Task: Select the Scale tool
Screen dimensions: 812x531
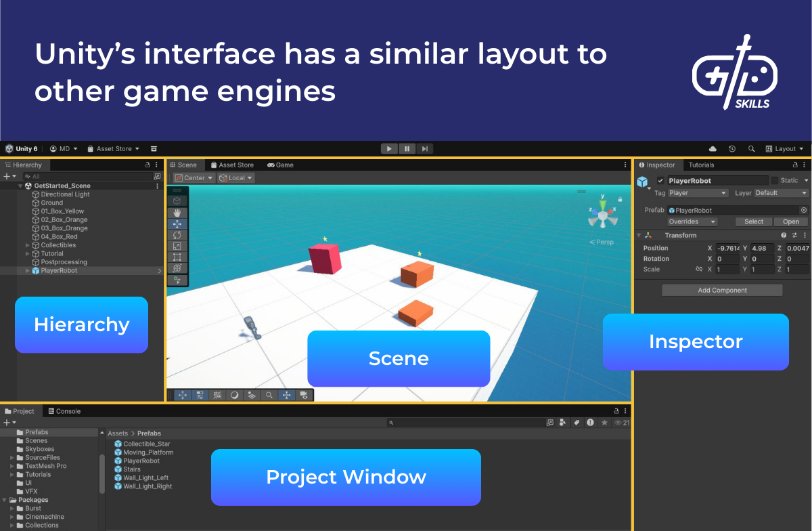Action: coord(177,245)
